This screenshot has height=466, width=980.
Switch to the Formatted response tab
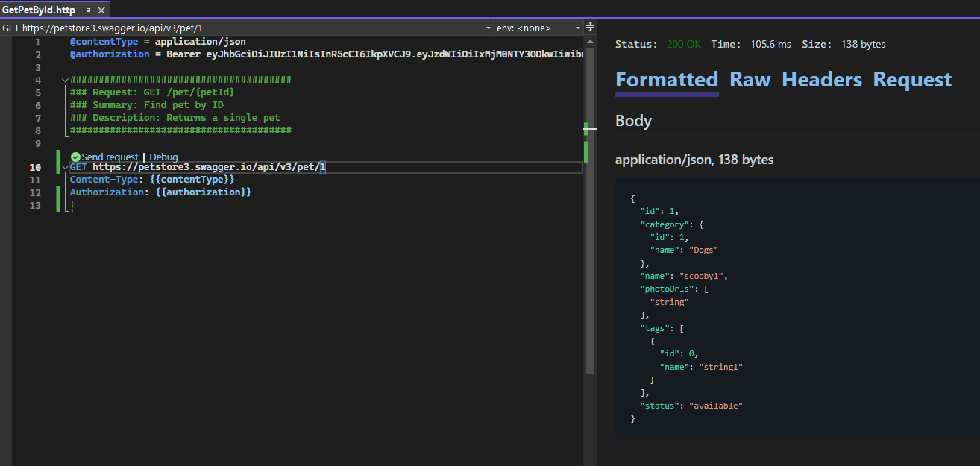tap(667, 80)
